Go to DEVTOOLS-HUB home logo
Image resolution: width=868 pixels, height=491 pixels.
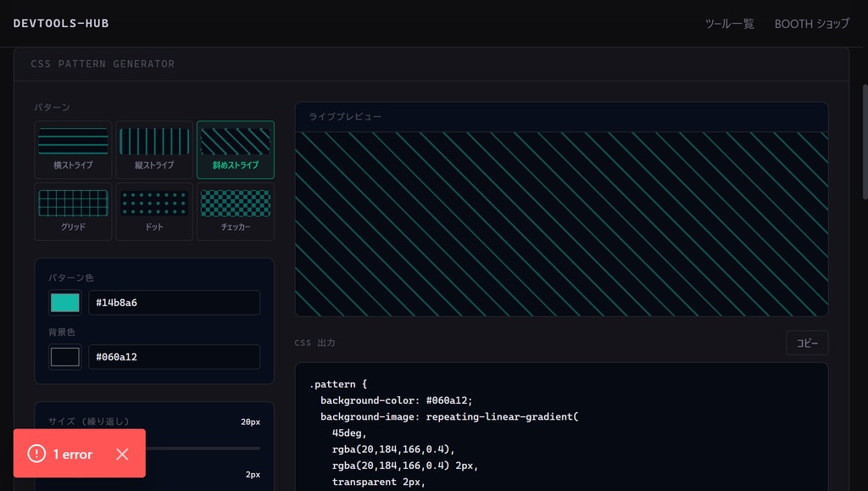click(x=61, y=23)
